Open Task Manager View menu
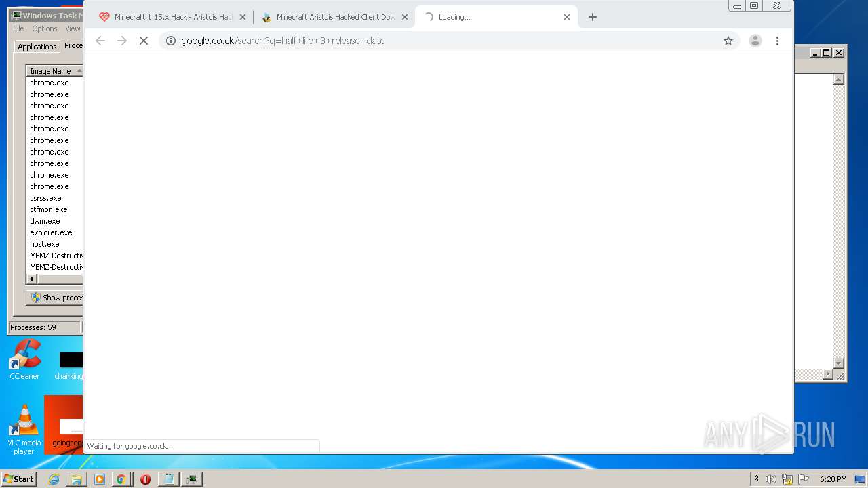 click(x=73, y=28)
